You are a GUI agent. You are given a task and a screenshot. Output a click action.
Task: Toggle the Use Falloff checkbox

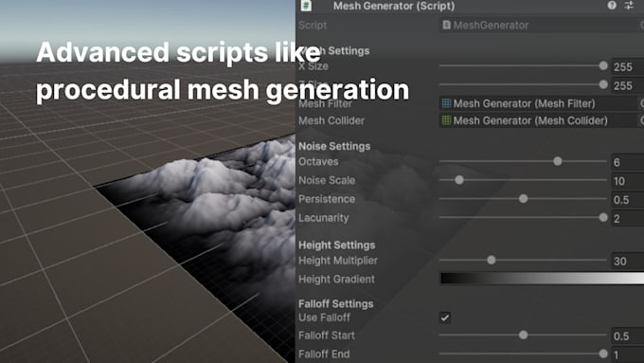click(x=445, y=318)
